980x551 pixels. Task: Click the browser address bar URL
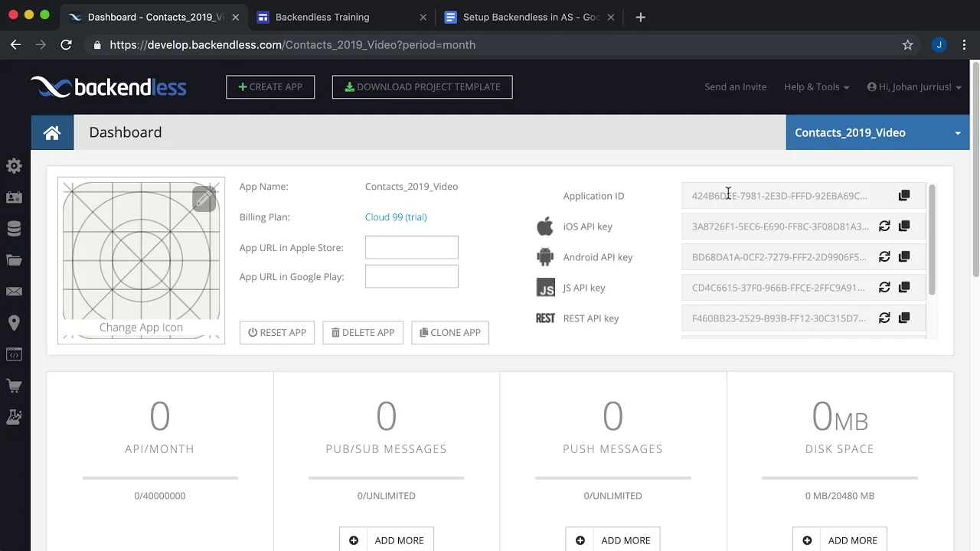292,45
